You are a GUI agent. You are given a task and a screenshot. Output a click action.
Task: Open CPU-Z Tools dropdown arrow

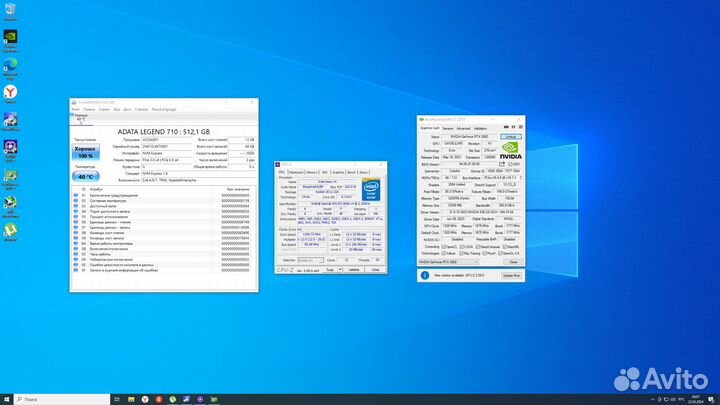(x=340, y=270)
